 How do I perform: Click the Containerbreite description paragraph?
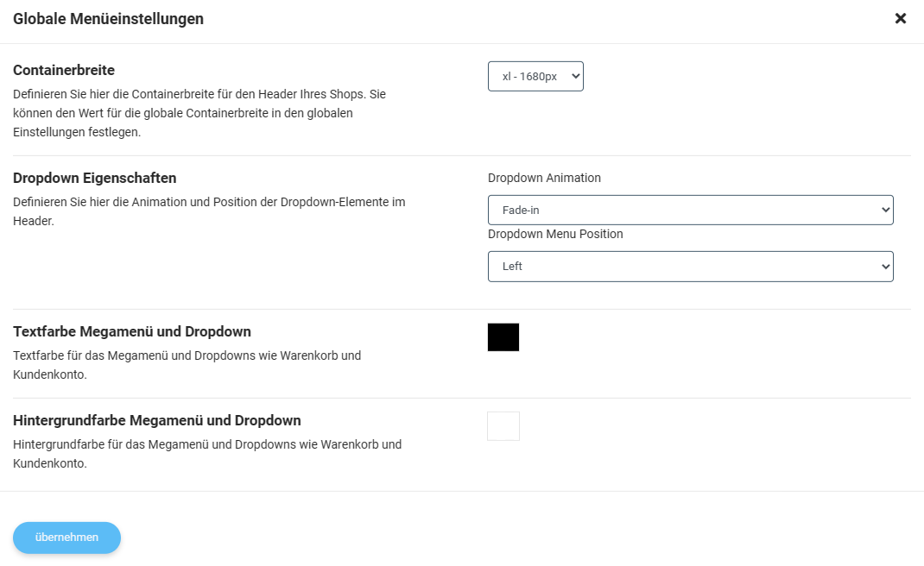click(200, 113)
